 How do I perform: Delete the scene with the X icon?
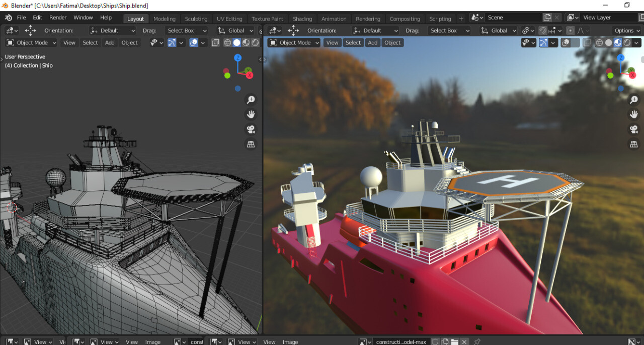click(556, 18)
